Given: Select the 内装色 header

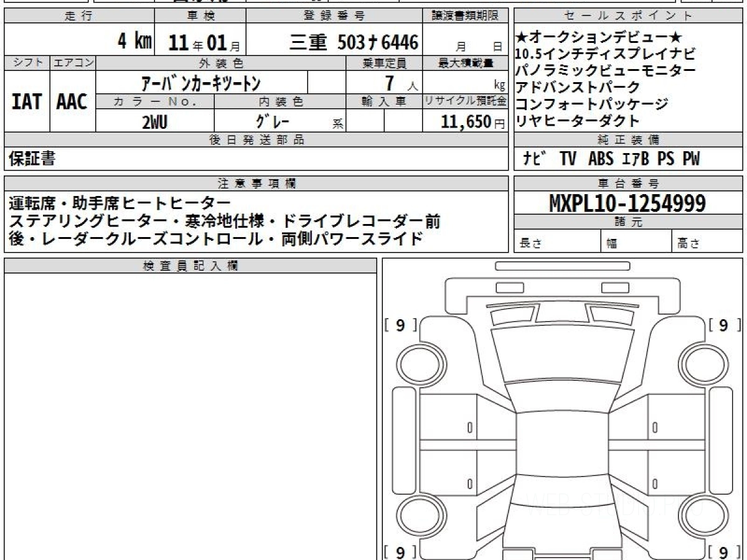Looking at the screenshot, I should click(280, 101).
